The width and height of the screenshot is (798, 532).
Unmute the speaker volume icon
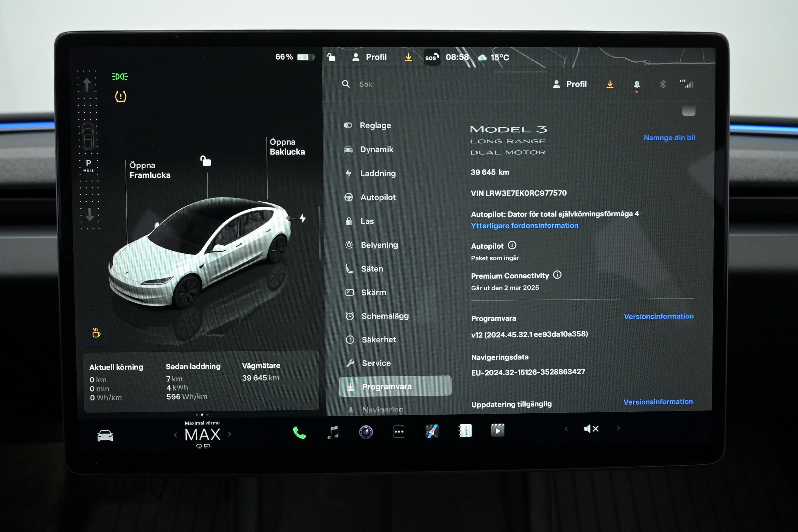click(x=591, y=429)
